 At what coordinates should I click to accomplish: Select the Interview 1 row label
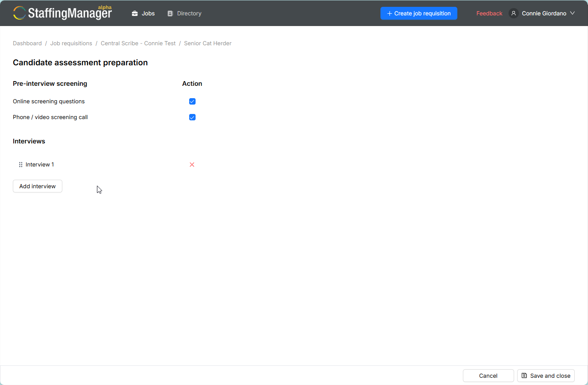pyautogui.click(x=40, y=164)
